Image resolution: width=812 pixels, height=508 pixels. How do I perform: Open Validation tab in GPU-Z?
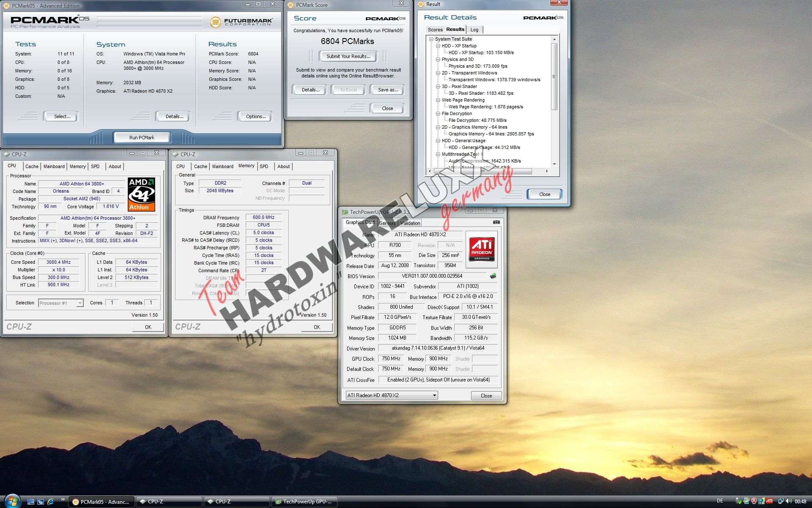410,223
